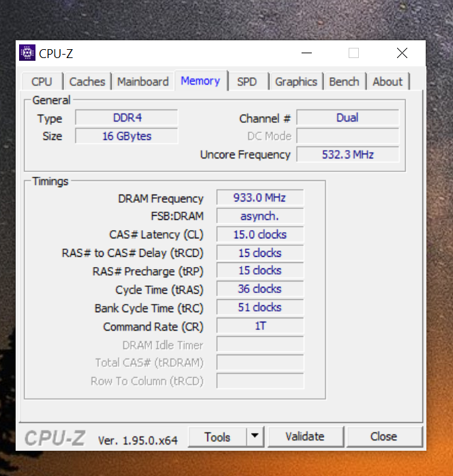Minimize the CPU-Z window
453x476 pixels.
(306, 53)
